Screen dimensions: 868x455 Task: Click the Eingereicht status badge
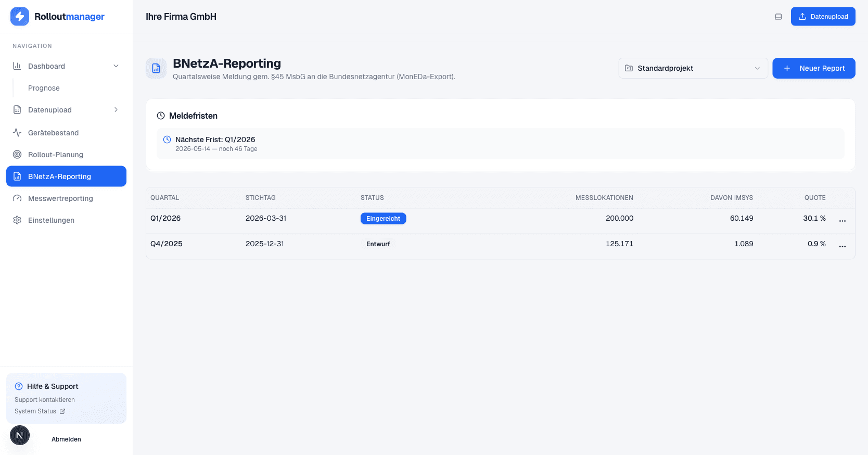(383, 219)
